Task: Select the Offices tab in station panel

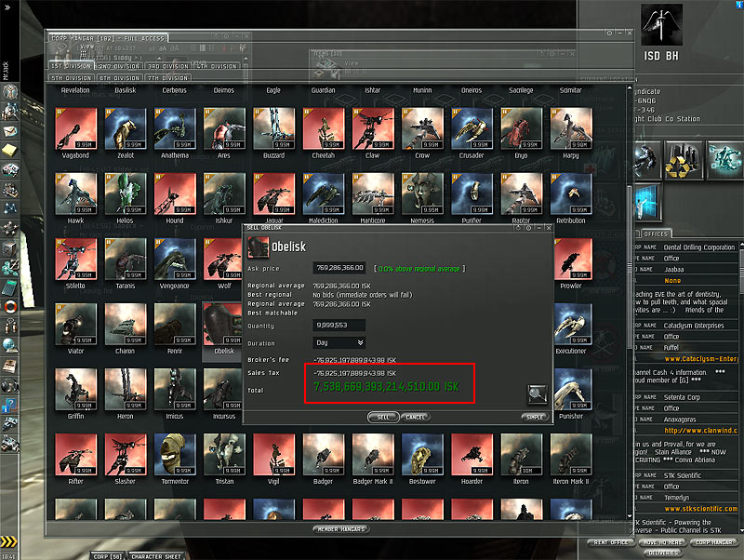Action: coord(656,234)
